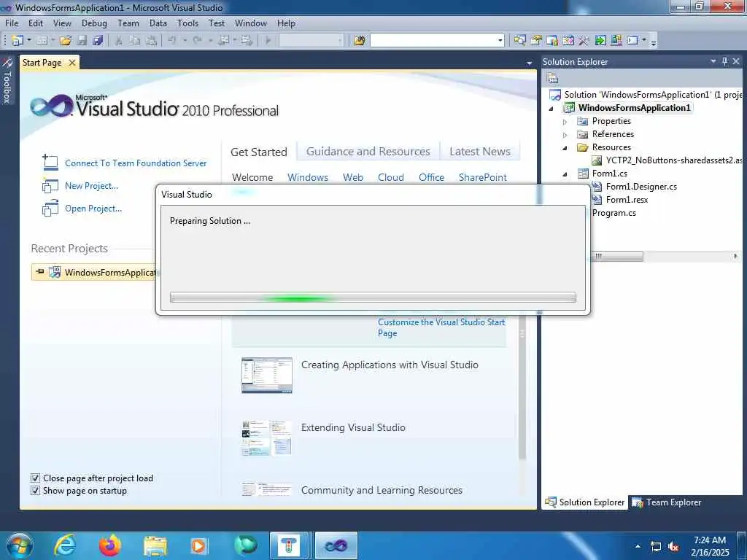The height and width of the screenshot is (560, 747).
Task: Click into the Find text input field
Action: [x=433, y=41]
